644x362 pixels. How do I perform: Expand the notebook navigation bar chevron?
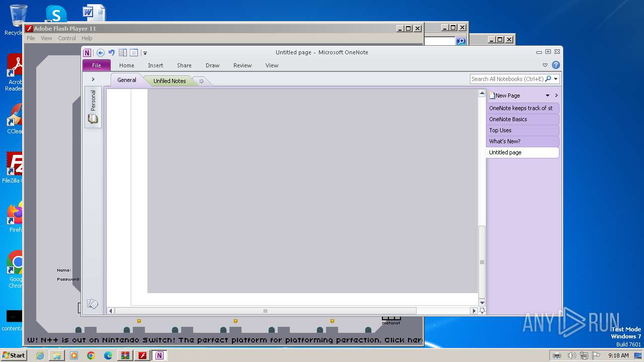(x=93, y=79)
